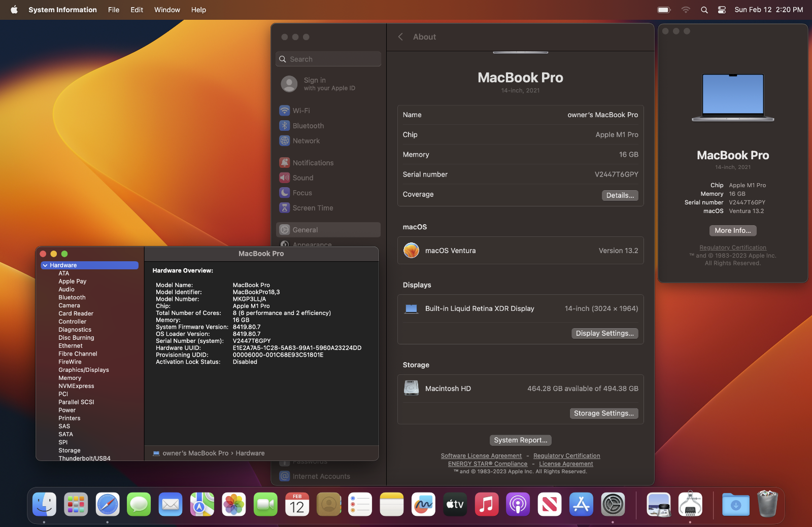The width and height of the screenshot is (812, 527).
Task: Go back using the About chevron
Action: tap(400, 37)
